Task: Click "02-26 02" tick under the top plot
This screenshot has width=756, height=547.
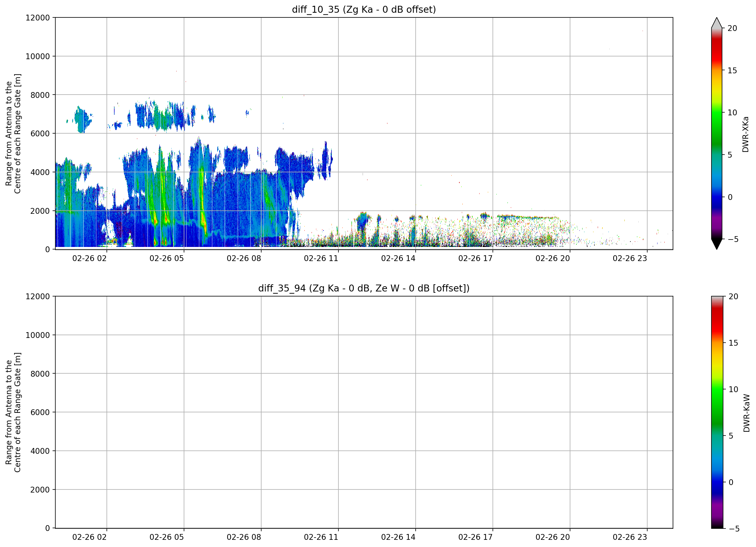Action: point(89,259)
